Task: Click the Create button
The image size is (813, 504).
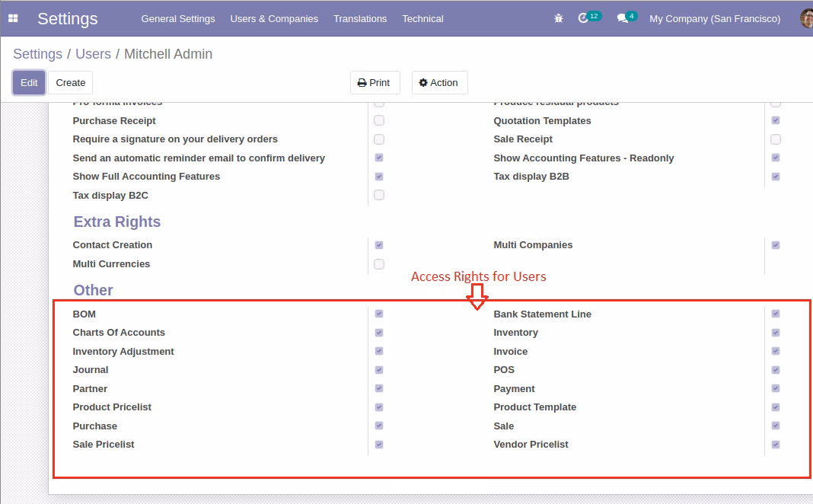Action: click(x=71, y=82)
